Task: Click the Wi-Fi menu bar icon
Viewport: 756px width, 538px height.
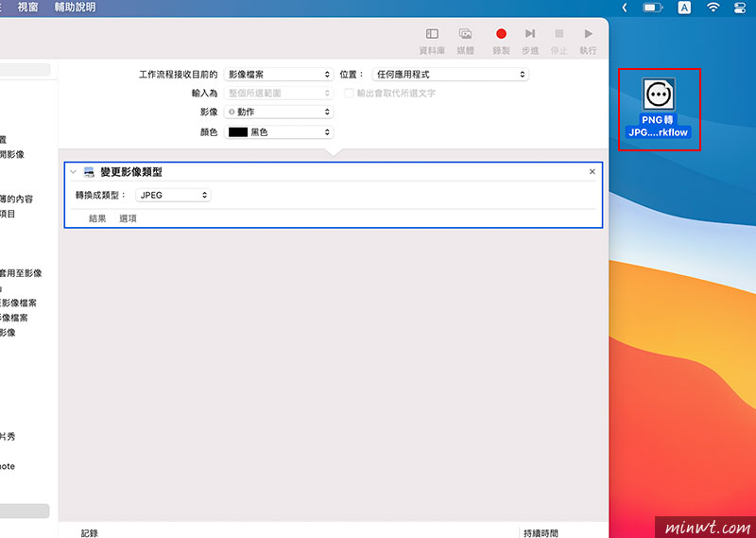Action: pos(713,8)
